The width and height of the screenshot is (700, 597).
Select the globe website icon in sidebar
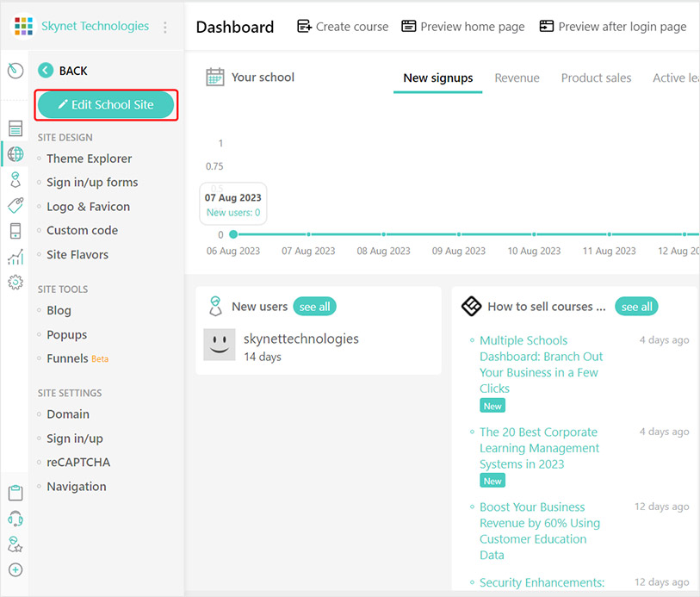15,155
